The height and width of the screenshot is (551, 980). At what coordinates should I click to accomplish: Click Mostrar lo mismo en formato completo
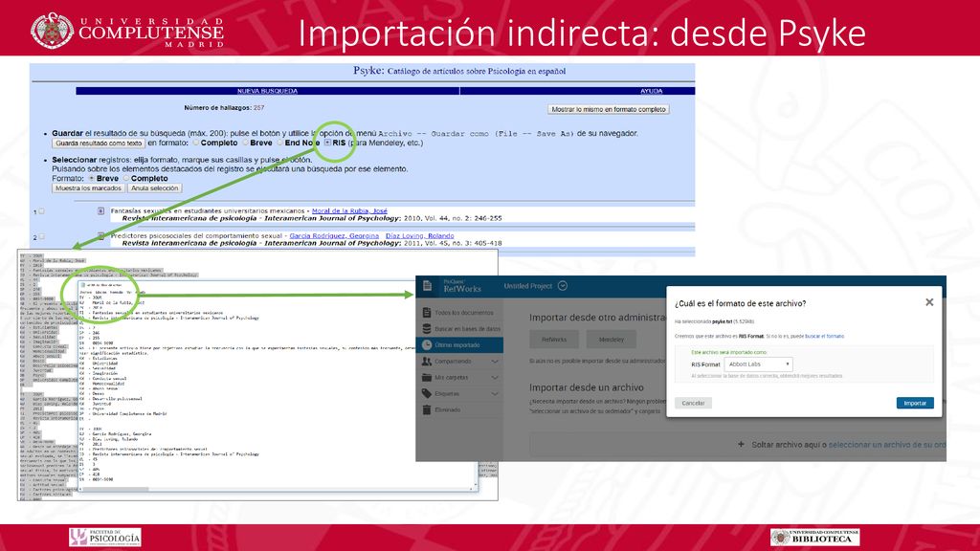(x=608, y=109)
